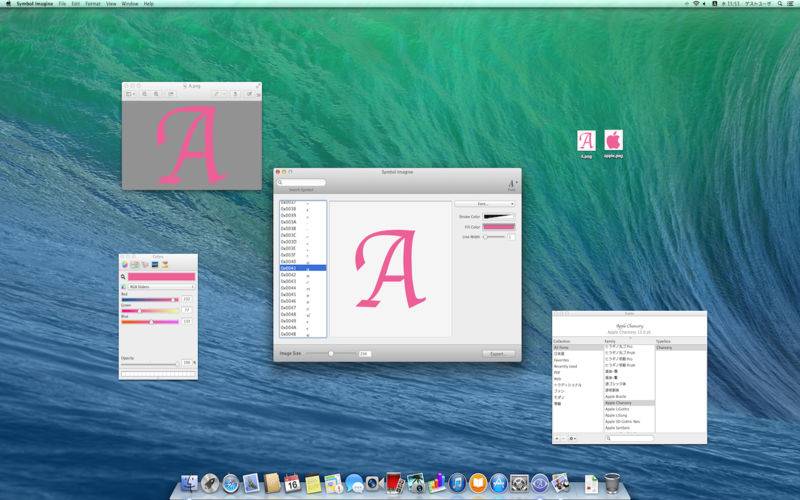The height and width of the screenshot is (500, 800).
Task: Open iTunes from the Dock
Action: (457, 483)
